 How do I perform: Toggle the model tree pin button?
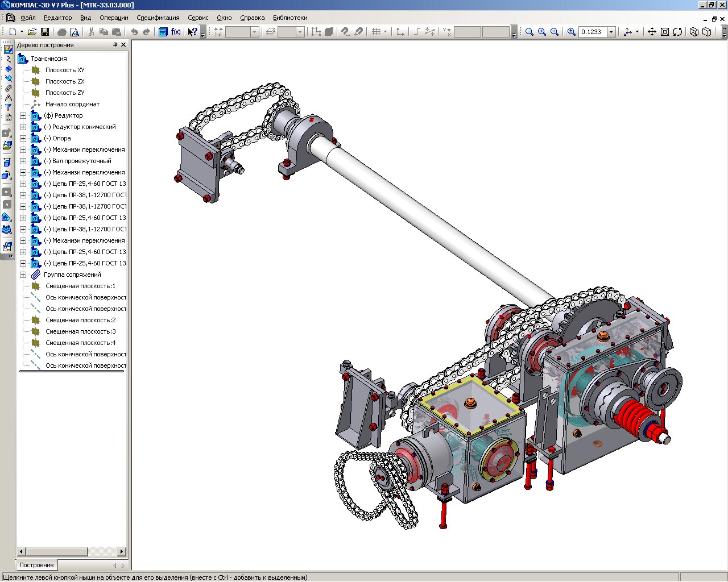(115, 45)
